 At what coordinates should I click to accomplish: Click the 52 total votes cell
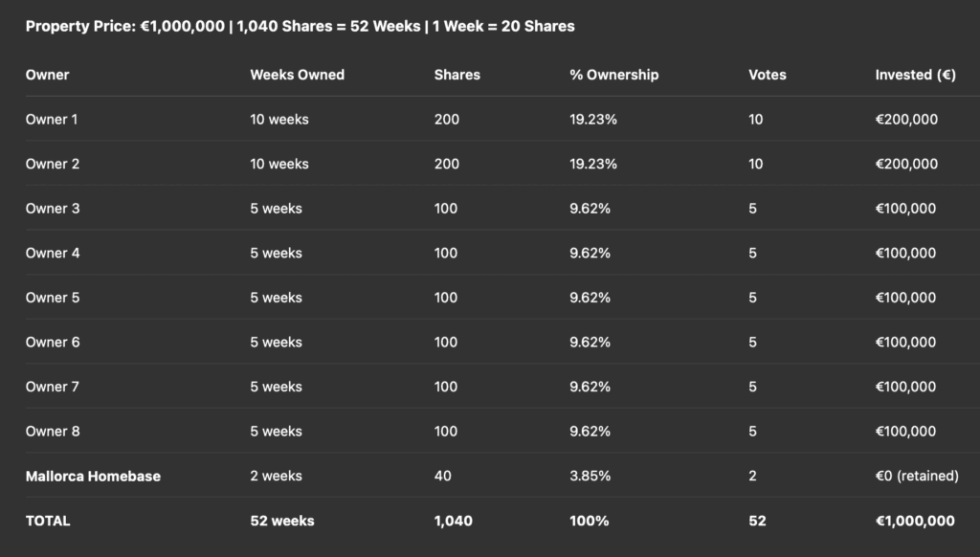pyautogui.click(x=757, y=521)
